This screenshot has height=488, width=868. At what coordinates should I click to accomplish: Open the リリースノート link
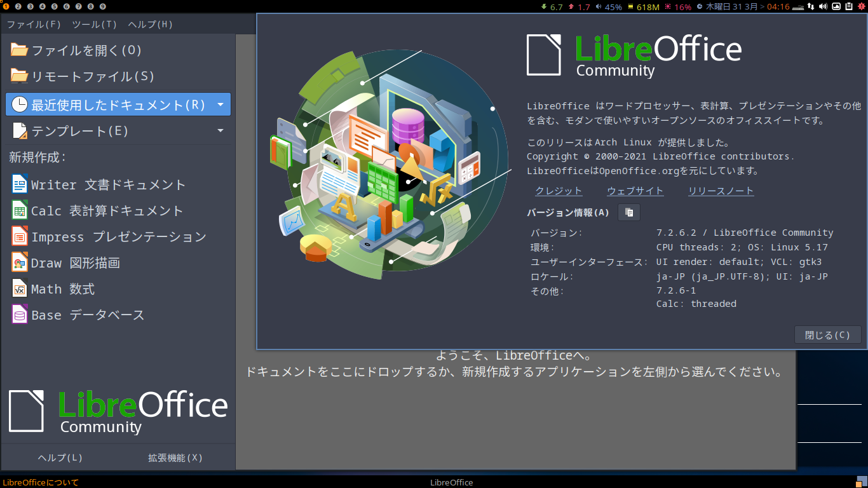click(721, 191)
